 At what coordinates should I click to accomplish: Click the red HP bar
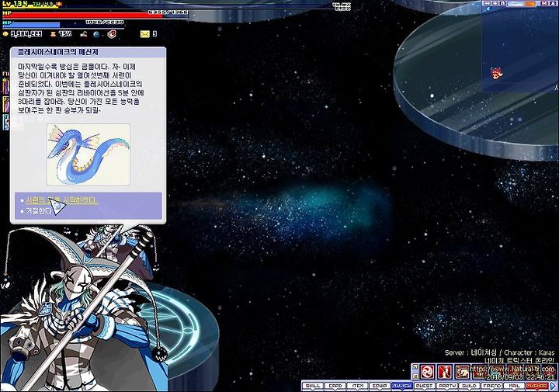point(95,15)
